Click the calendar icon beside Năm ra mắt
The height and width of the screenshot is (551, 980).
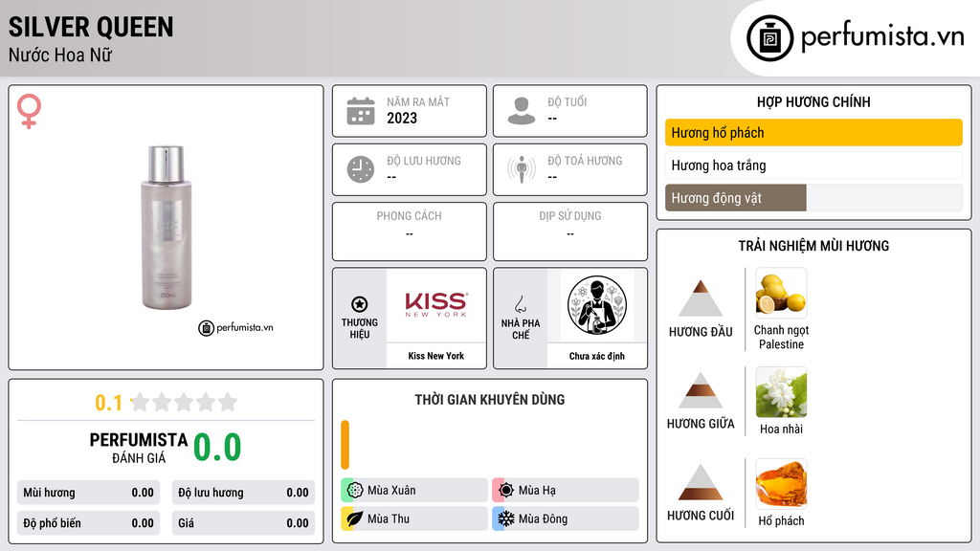tap(361, 111)
